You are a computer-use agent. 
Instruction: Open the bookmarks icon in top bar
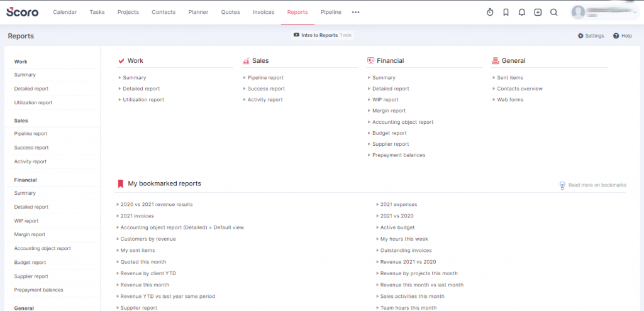(x=506, y=13)
